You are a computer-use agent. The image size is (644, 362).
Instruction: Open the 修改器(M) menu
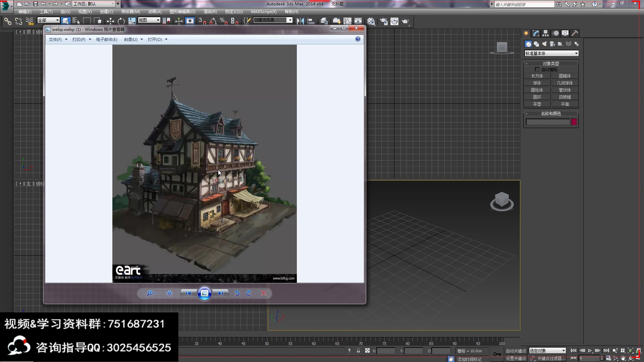pyautogui.click(x=130, y=12)
